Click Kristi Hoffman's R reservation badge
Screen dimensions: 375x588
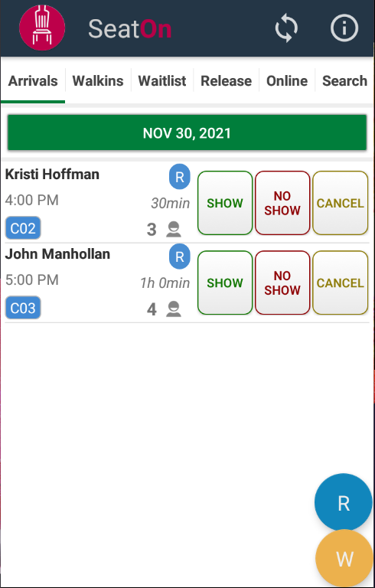click(180, 177)
